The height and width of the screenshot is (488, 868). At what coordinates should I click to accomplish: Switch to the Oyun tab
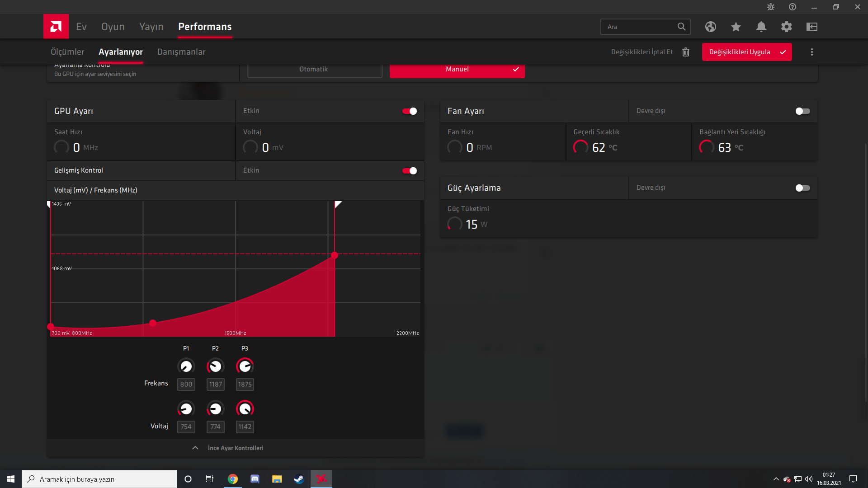click(x=113, y=27)
